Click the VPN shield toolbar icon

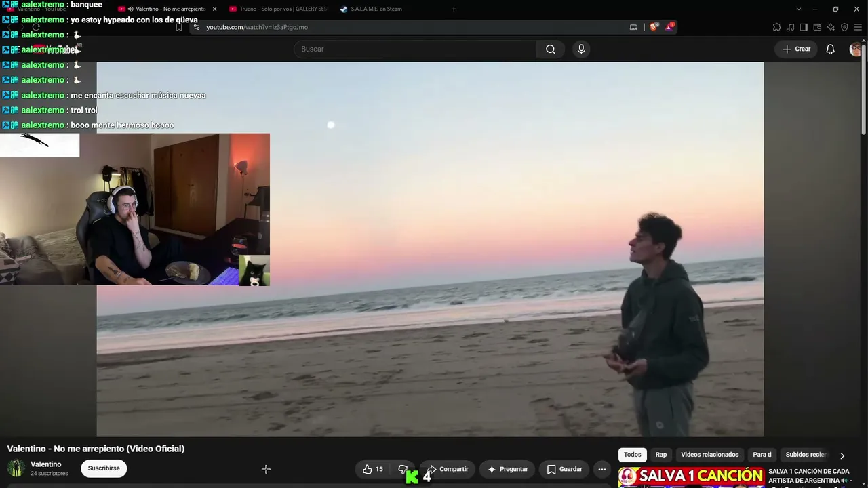(x=844, y=27)
